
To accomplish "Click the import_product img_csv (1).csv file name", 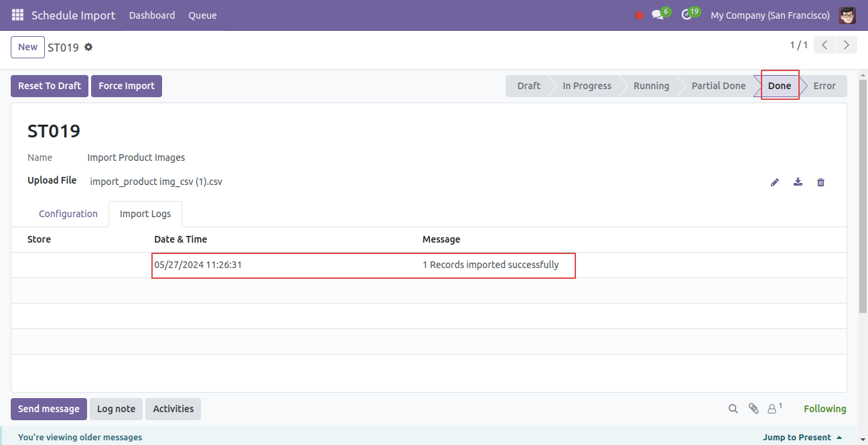I will pyautogui.click(x=156, y=181).
